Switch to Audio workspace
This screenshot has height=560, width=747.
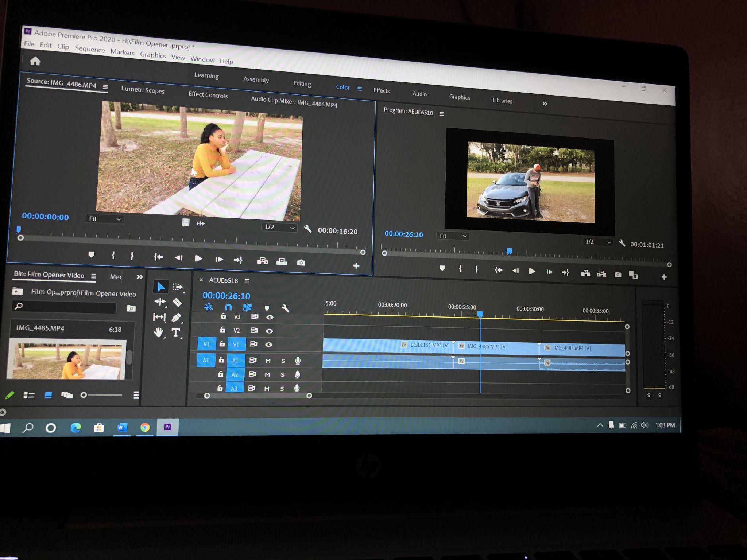[x=419, y=94]
